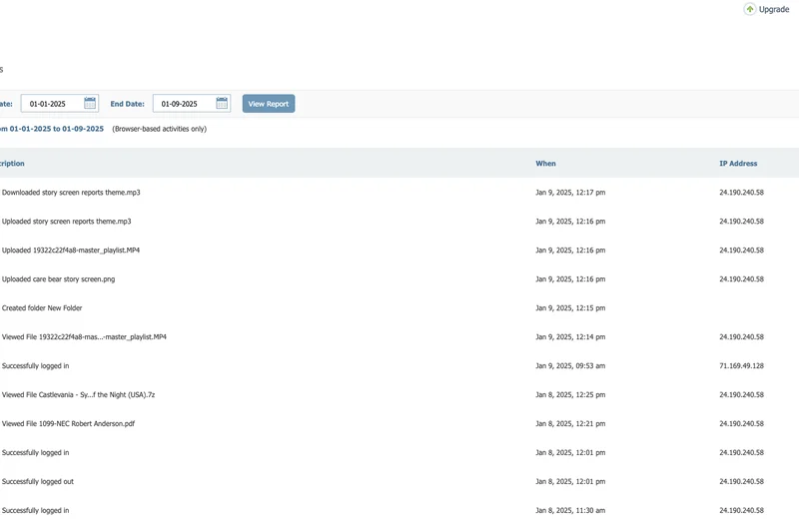
Task: Select the Viewed File Castlevania entry
Action: 78,395
